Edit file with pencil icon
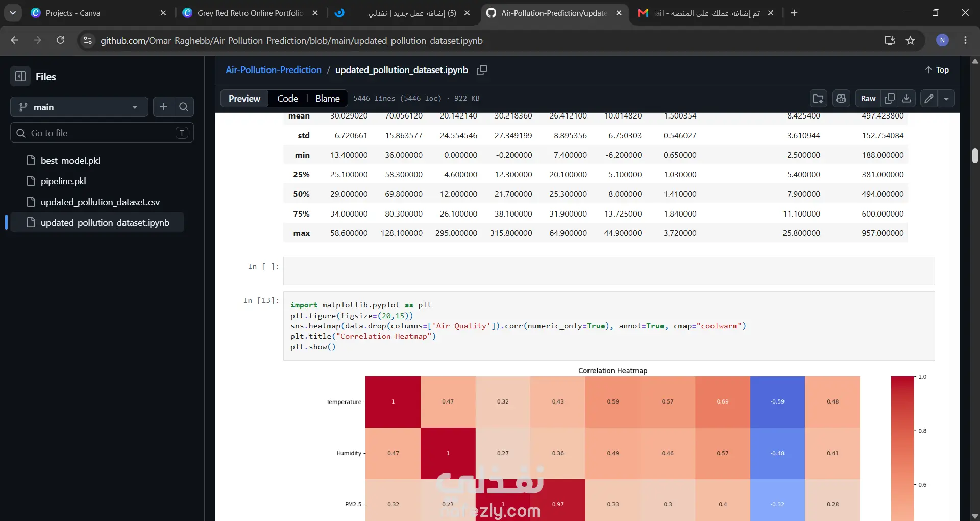 [x=929, y=99]
